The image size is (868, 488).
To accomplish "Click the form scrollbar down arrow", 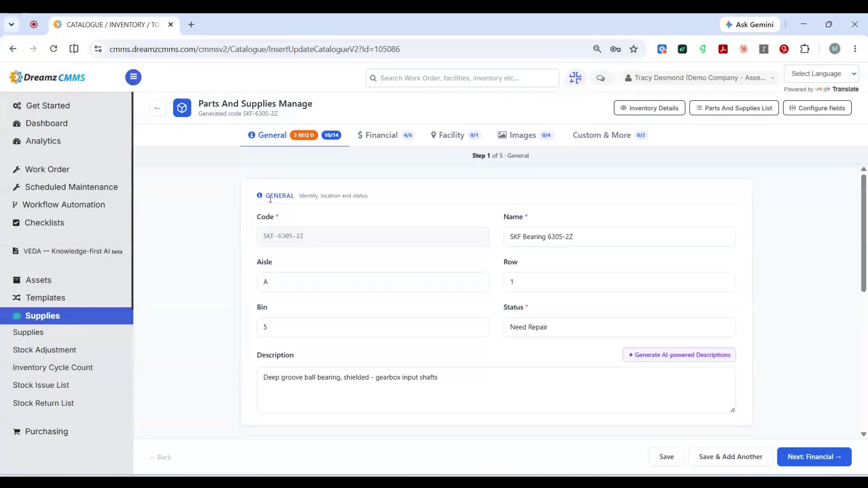I will tap(863, 434).
